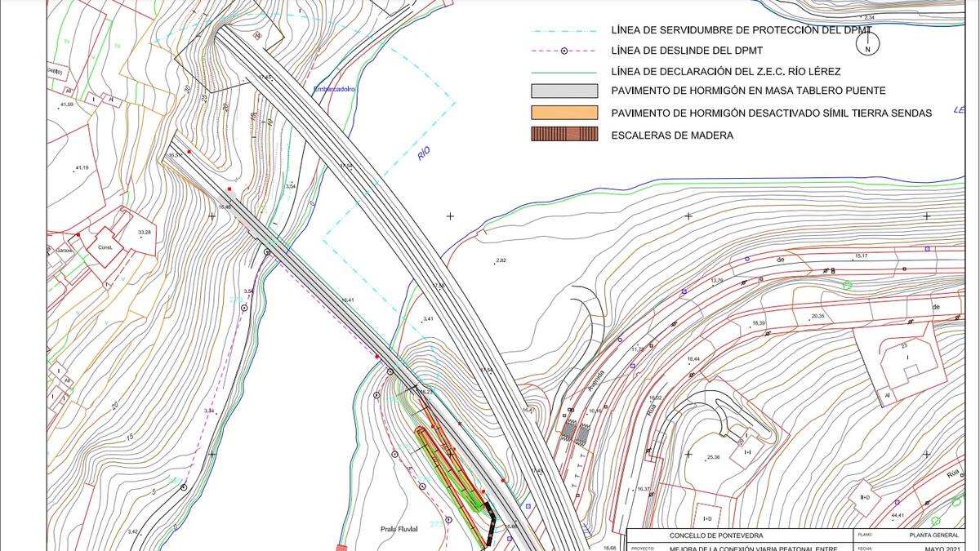Select the green Z.E.C. declaration line sample

tap(565, 72)
